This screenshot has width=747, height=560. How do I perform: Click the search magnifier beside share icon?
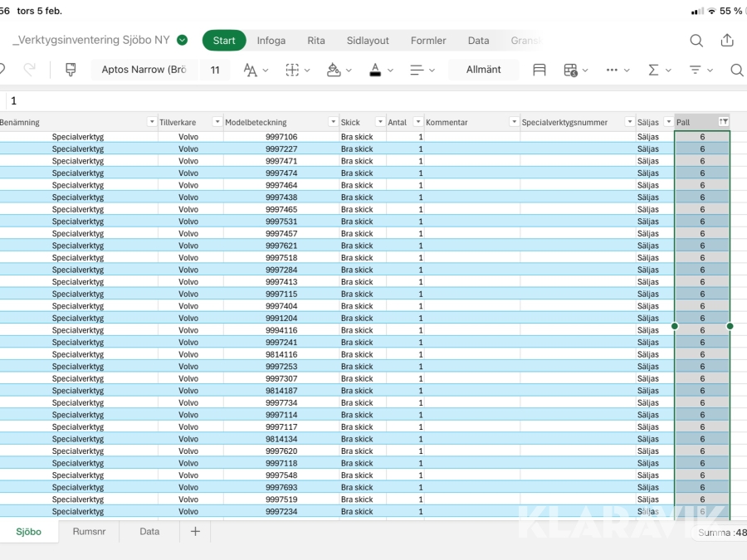coord(696,40)
